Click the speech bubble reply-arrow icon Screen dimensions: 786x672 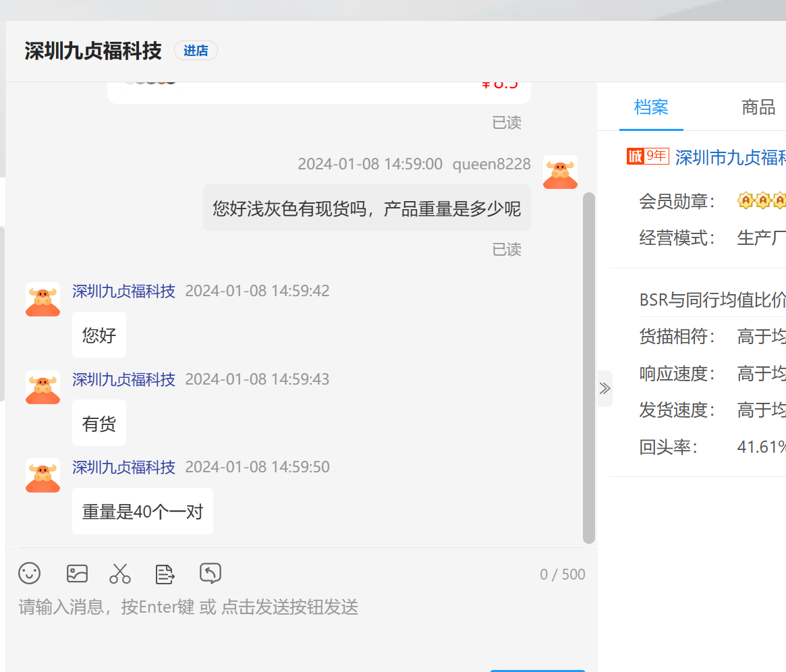(x=210, y=573)
